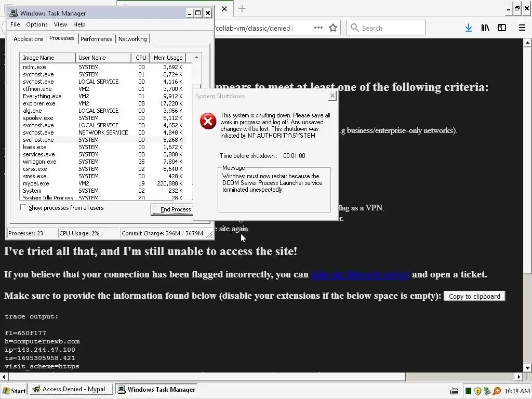
Task: Open the View menu in Task Manager
Action: pos(60,24)
